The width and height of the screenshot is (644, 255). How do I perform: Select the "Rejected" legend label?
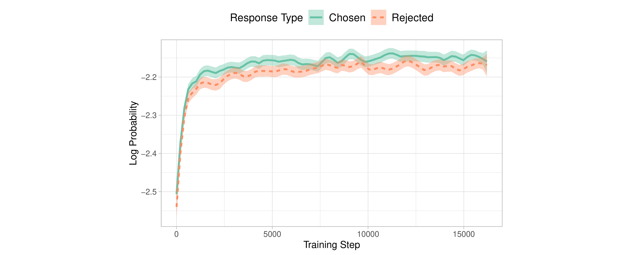[x=412, y=18]
